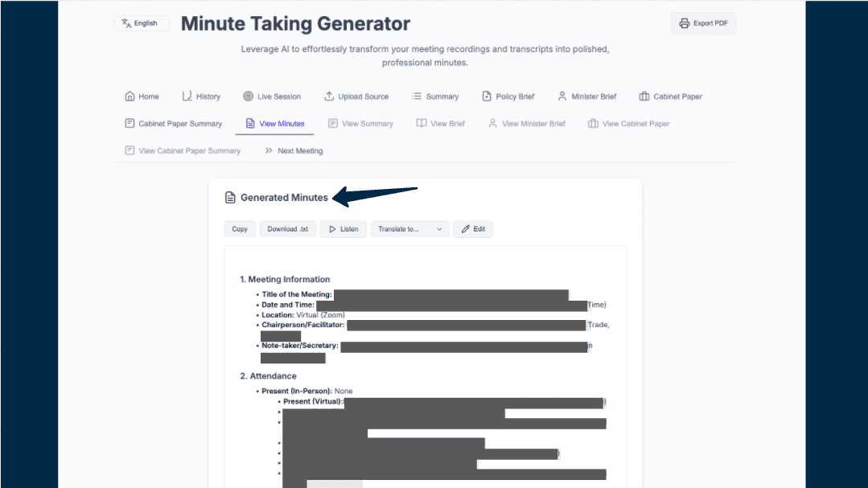Open the English language selector
The image size is (868, 488).
pyautogui.click(x=141, y=23)
